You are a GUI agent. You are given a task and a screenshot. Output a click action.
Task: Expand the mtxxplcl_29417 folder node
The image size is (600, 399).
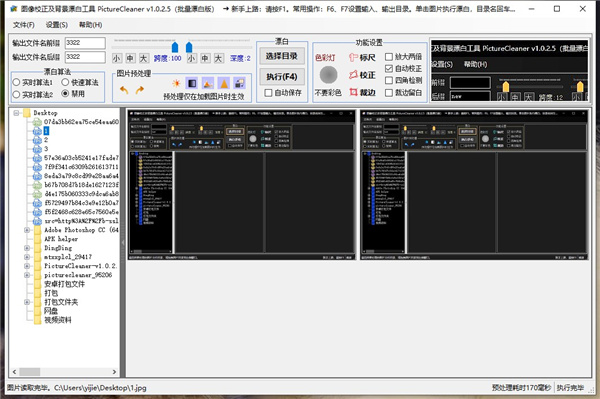point(27,257)
